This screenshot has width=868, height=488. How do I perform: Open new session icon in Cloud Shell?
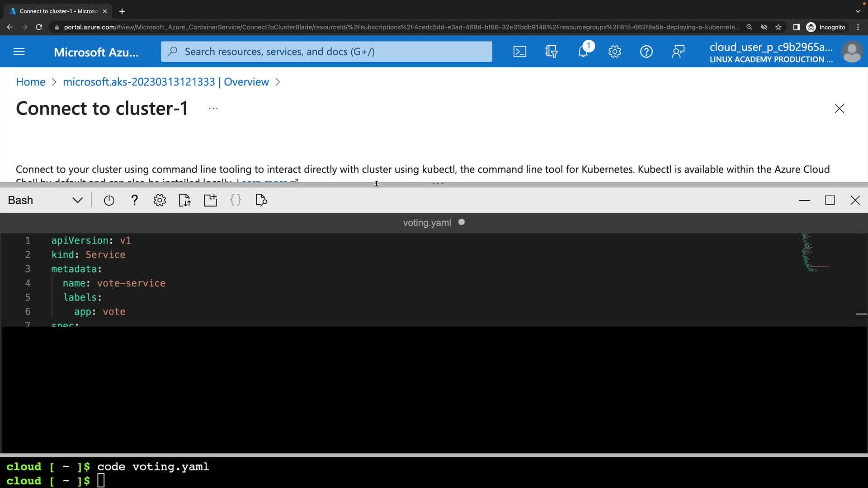[x=210, y=200]
